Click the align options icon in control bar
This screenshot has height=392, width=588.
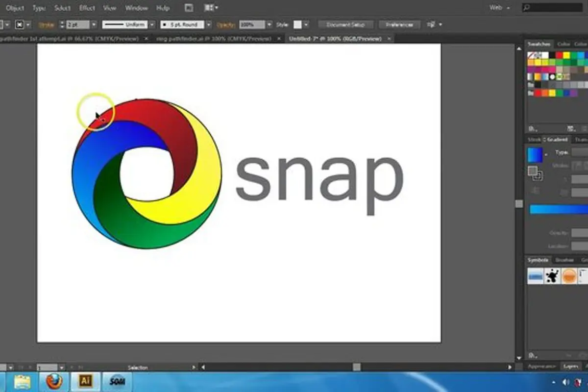[x=431, y=24]
